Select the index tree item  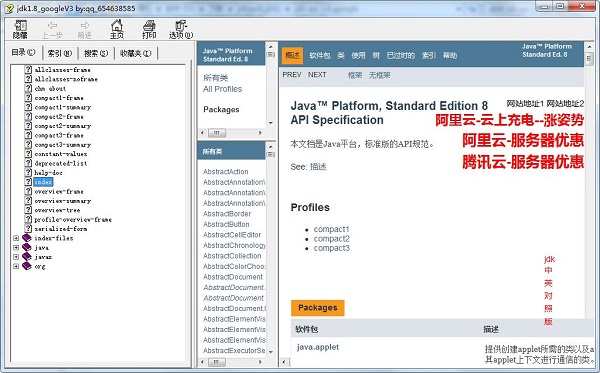(x=43, y=182)
